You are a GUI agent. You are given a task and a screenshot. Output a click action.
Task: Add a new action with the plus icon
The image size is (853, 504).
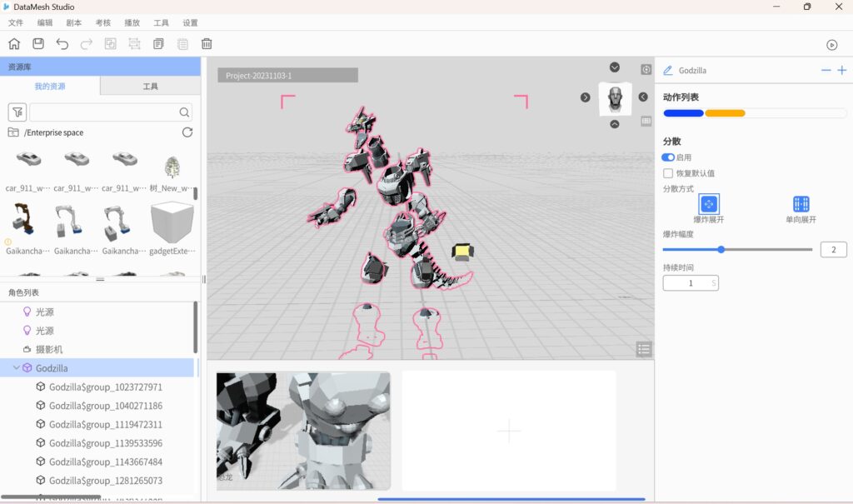(841, 71)
